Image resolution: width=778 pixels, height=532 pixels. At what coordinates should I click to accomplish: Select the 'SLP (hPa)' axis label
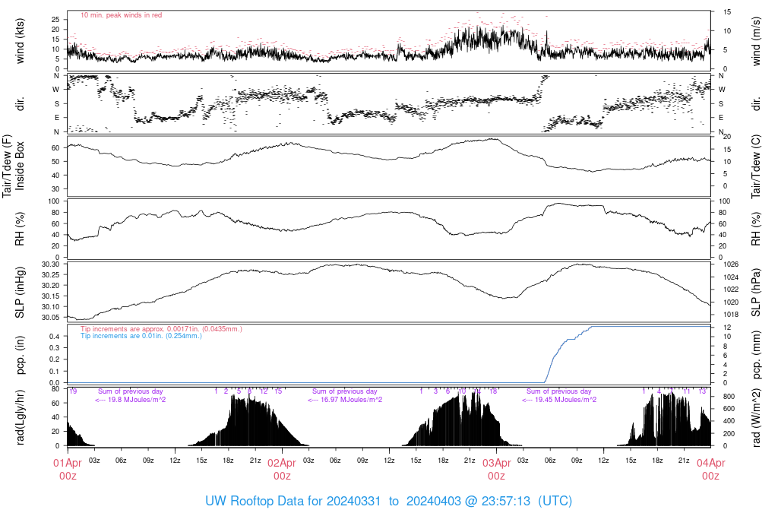pos(756,293)
